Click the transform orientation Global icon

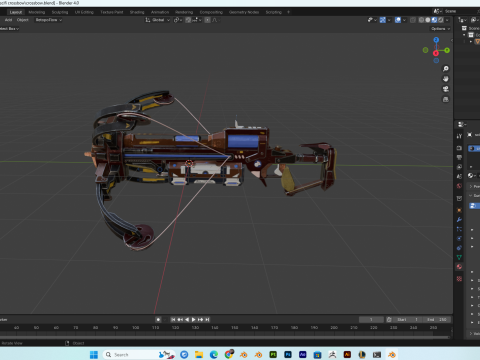148,20
